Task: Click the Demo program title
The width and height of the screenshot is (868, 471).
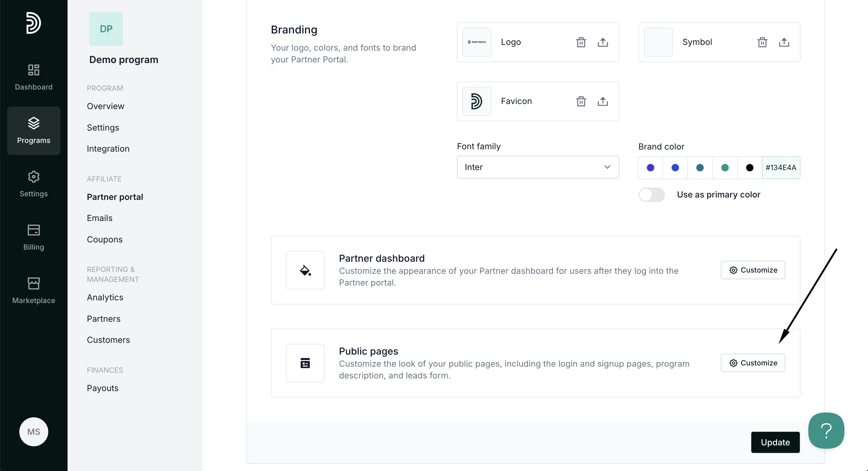Action: [x=124, y=60]
